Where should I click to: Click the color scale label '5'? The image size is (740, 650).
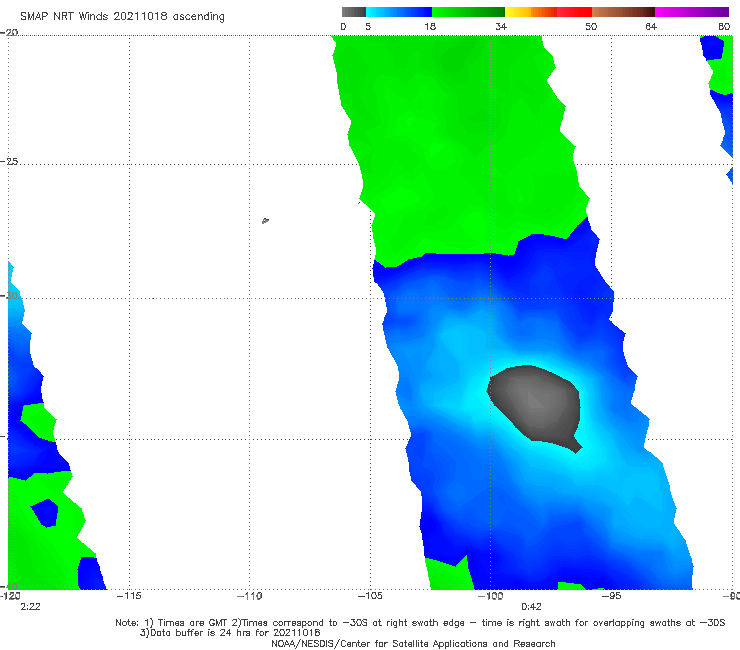(368, 26)
